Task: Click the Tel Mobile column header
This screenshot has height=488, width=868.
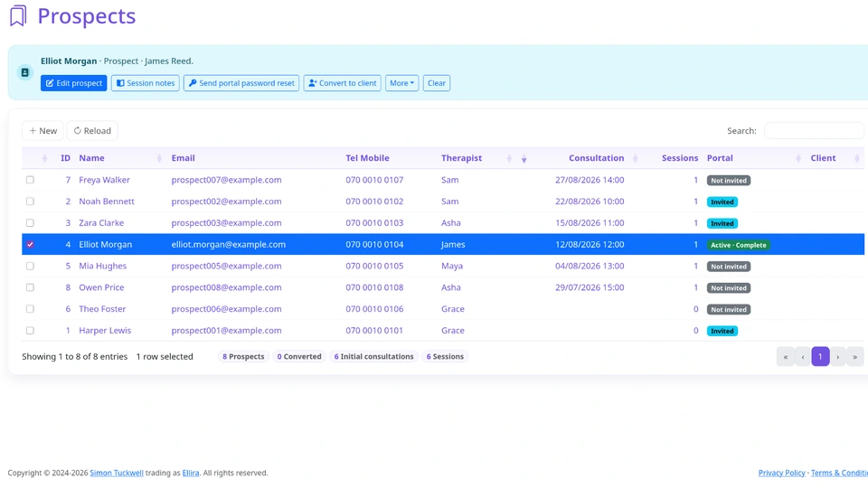Action: click(x=367, y=157)
